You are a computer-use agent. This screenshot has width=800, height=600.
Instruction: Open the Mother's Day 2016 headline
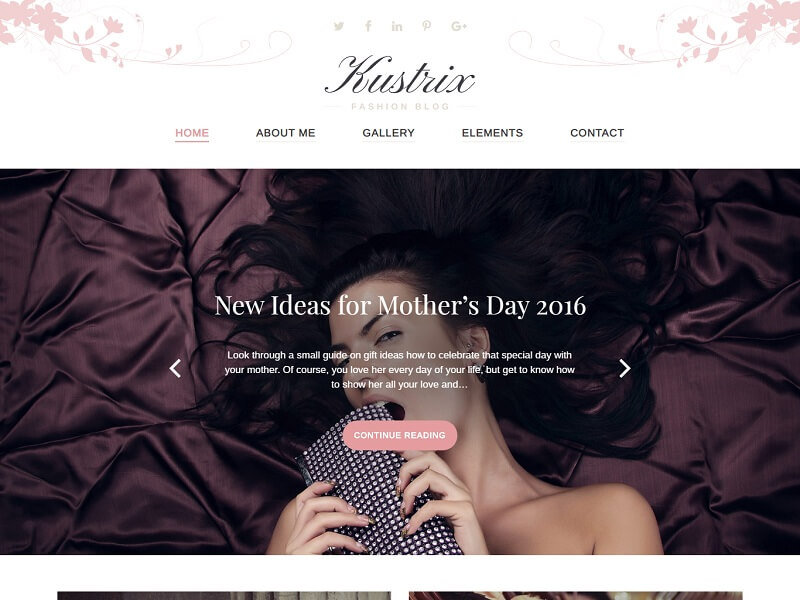(400, 305)
